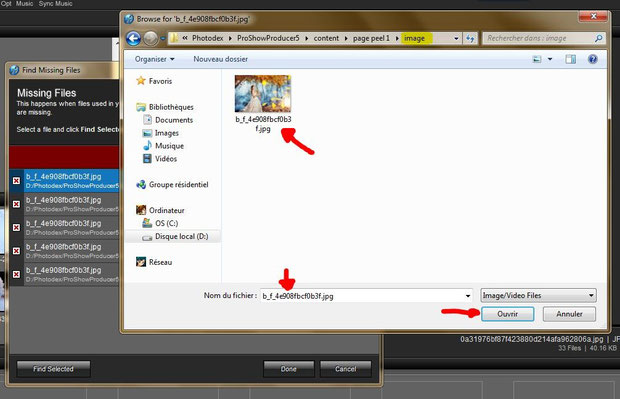Select 'Photodex' in the breadcrumb path

click(208, 38)
